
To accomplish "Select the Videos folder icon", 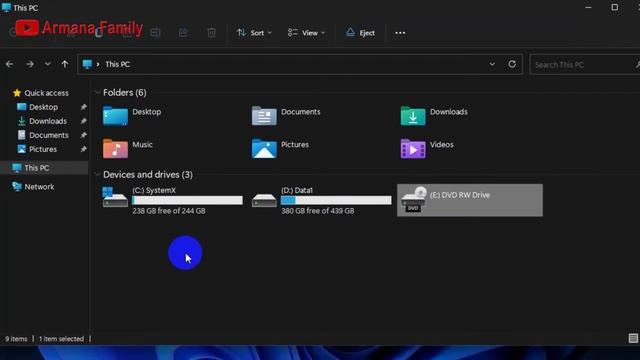I will 413,148.
